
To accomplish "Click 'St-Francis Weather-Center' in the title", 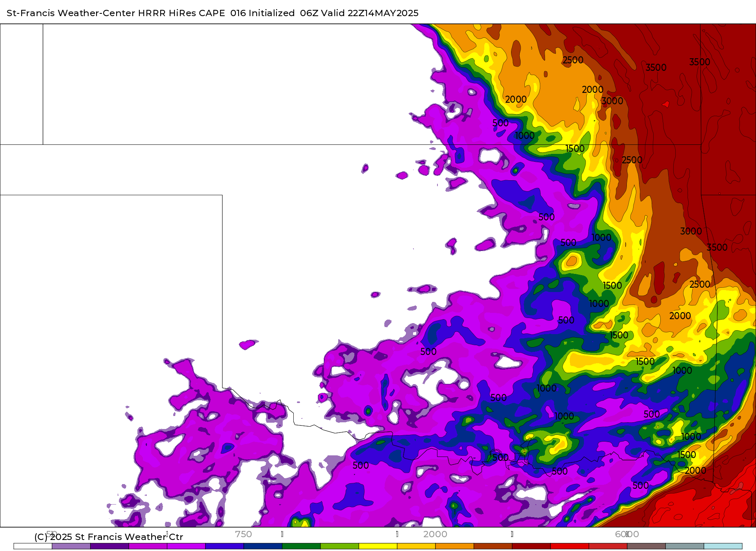I will point(71,13).
